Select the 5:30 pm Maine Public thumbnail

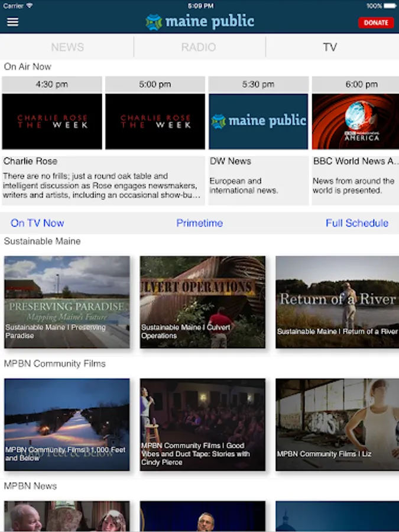258,121
